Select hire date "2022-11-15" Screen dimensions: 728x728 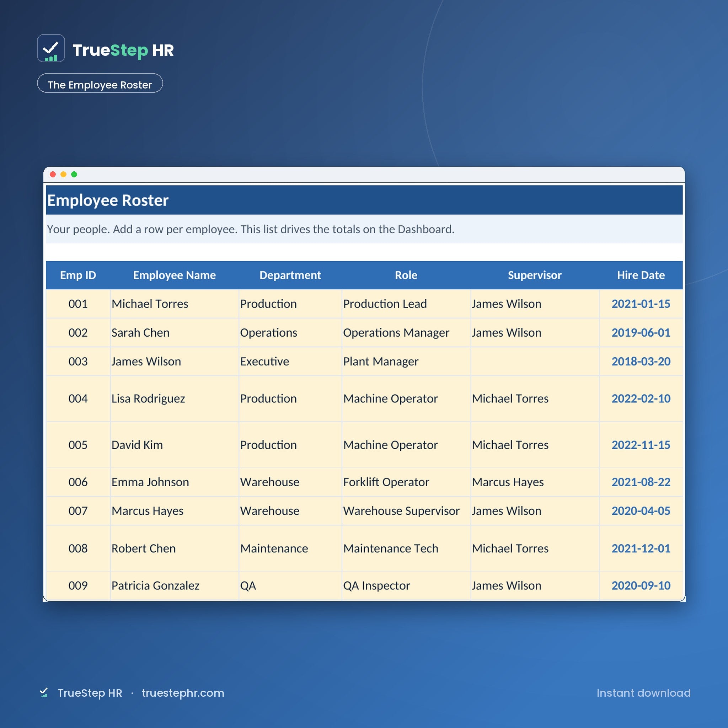coord(641,445)
